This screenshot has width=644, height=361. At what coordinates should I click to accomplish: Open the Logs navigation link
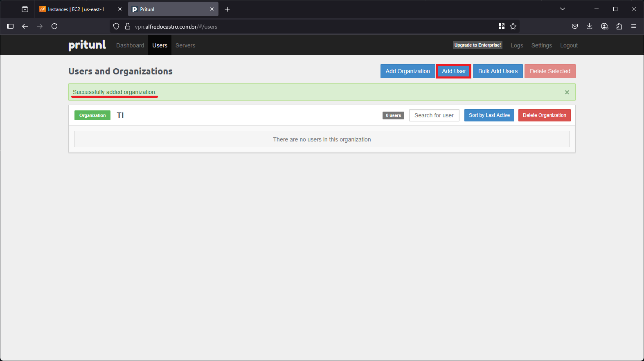click(517, 45)
